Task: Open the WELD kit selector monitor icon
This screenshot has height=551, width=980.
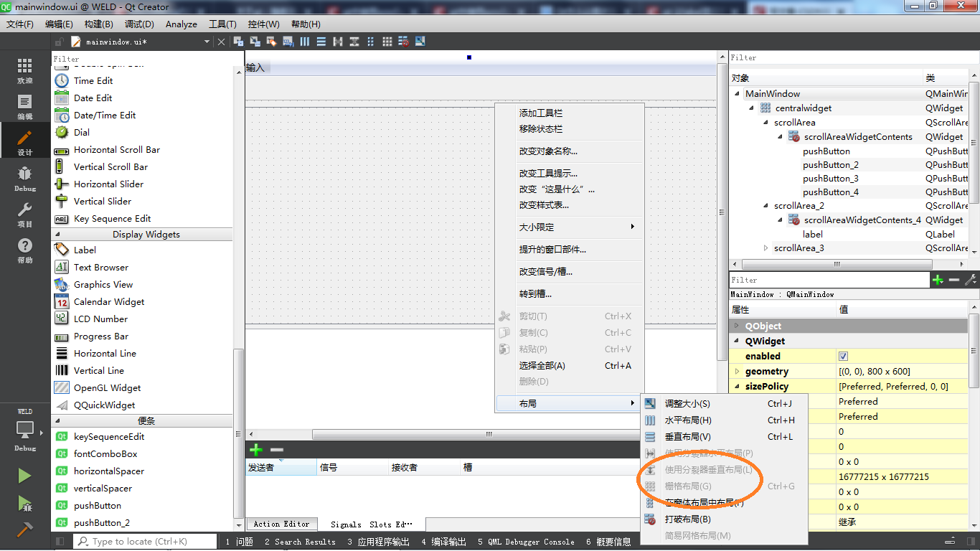Action: pyautogui.click(x=25, y=430)
